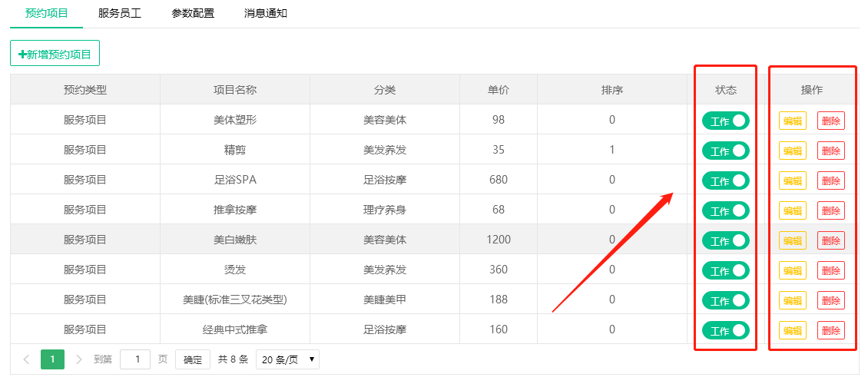Click the 经典中式推拿 name cell
Image resolution: width=868 pixels, height=384 pixels.
pyautogui.click(x=235, y=329)
